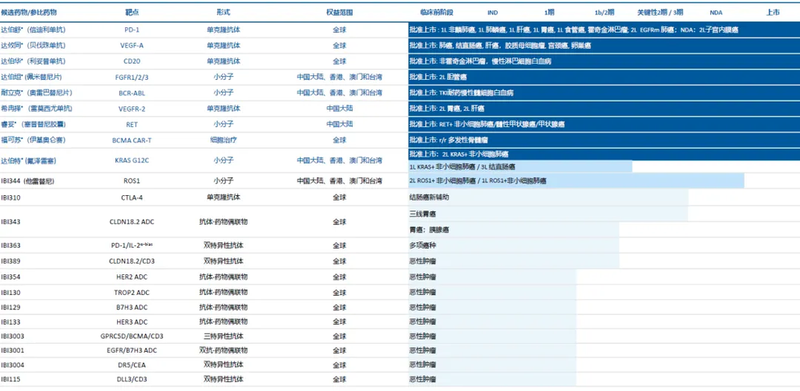Image resolution: width=800 pixels, height=391 pixels.
Task: Click the DLL3/CD3 target cell
Action: (x=132, y=379)
